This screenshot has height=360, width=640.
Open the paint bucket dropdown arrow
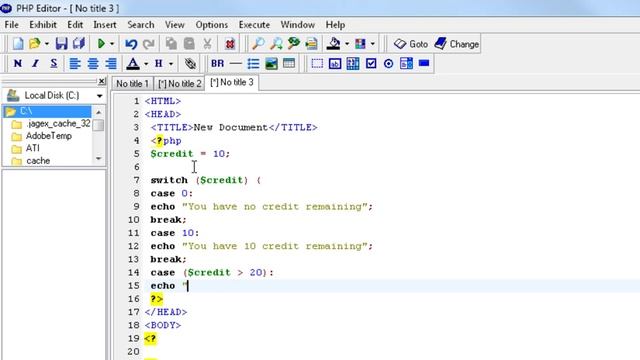(347, 44)
